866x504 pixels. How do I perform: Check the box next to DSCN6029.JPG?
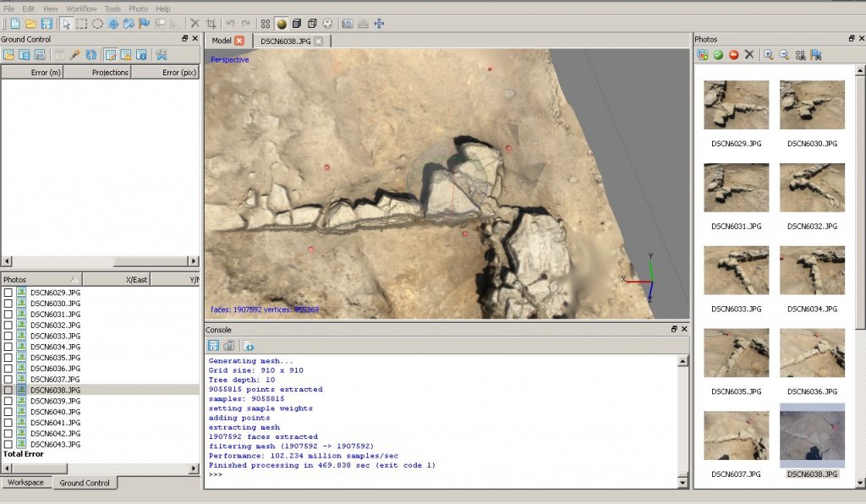(x=6, y=291)
